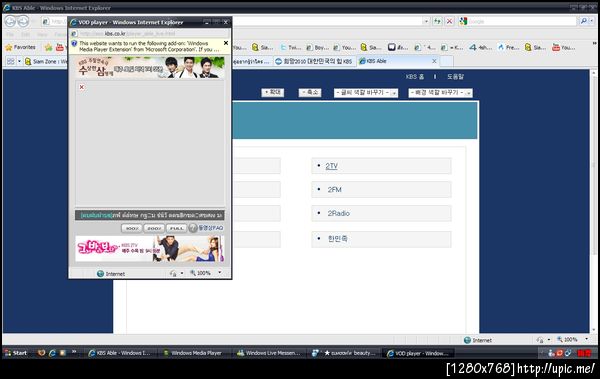Open the Twi... Twitter favorite link
600x379 pixels.
[290, 47]
